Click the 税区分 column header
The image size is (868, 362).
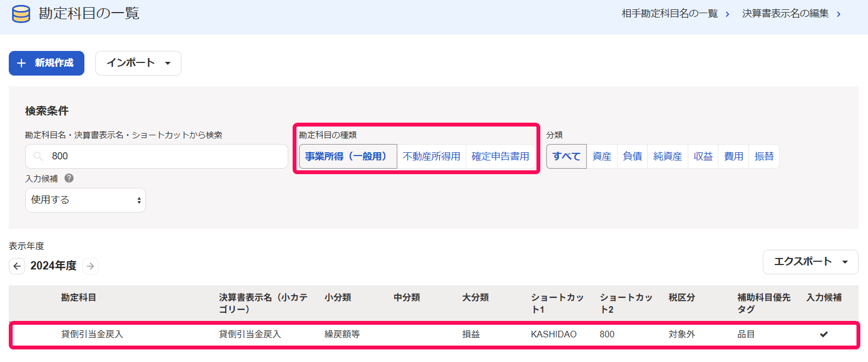[x=682, y=297]
